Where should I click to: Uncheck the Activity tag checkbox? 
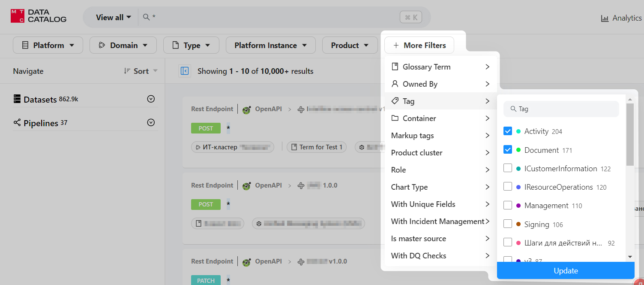click(508, 131)
